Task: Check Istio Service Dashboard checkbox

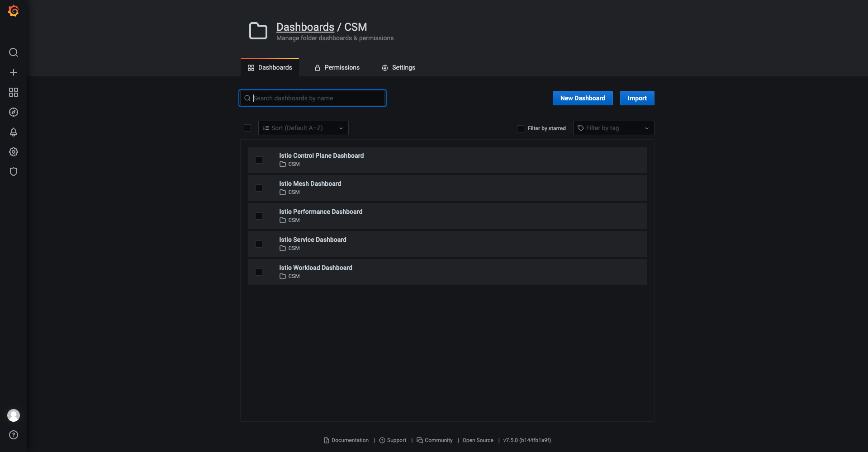Action: click(x=259, y=244)
